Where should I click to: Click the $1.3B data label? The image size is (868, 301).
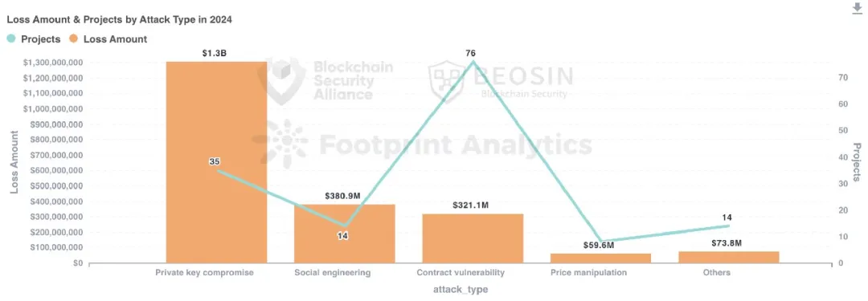pos(216,53)
